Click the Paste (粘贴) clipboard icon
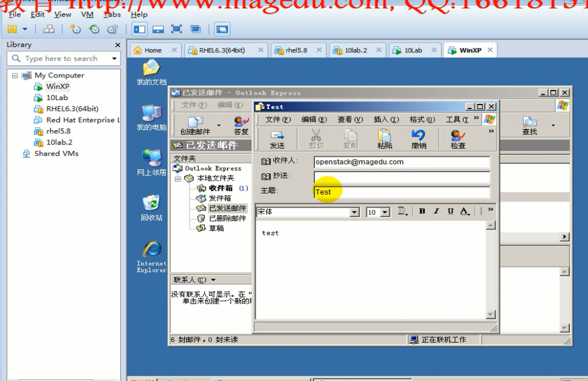The image size is (588, 381). (384, 139)
